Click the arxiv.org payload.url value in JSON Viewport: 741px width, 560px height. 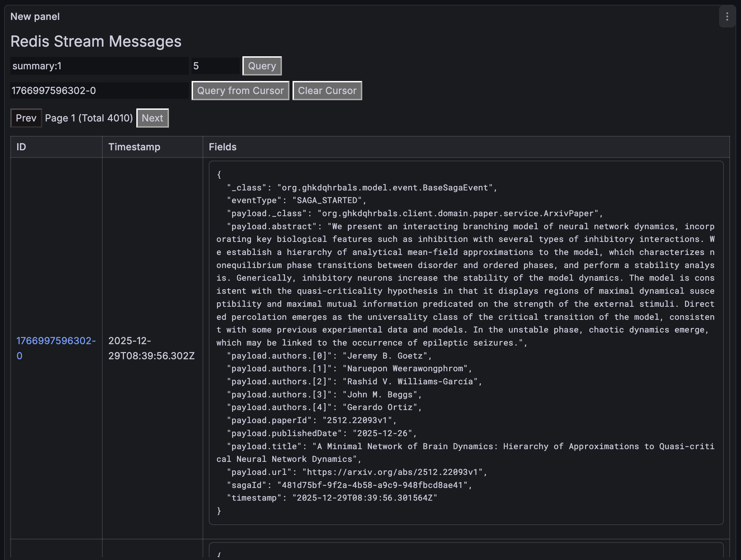click(392, 472)
